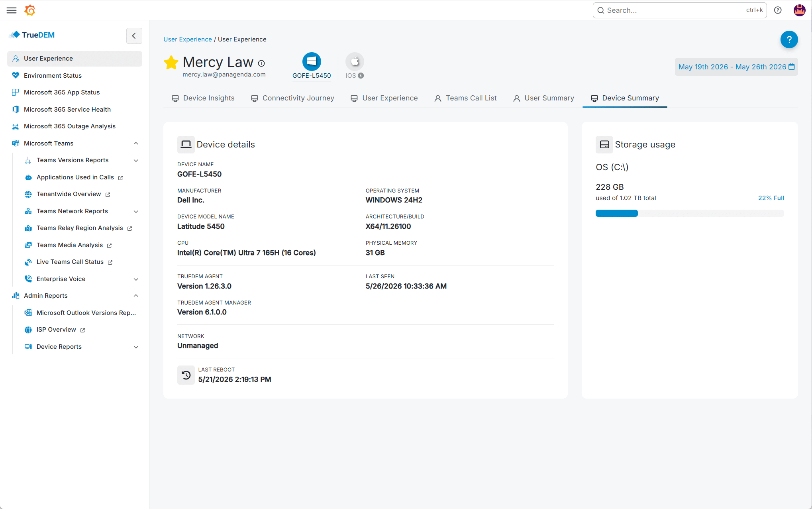This screenshot has width=812, height=509.
Task: Click the Teams Media Analysis icon
Action: coord(28,245)
